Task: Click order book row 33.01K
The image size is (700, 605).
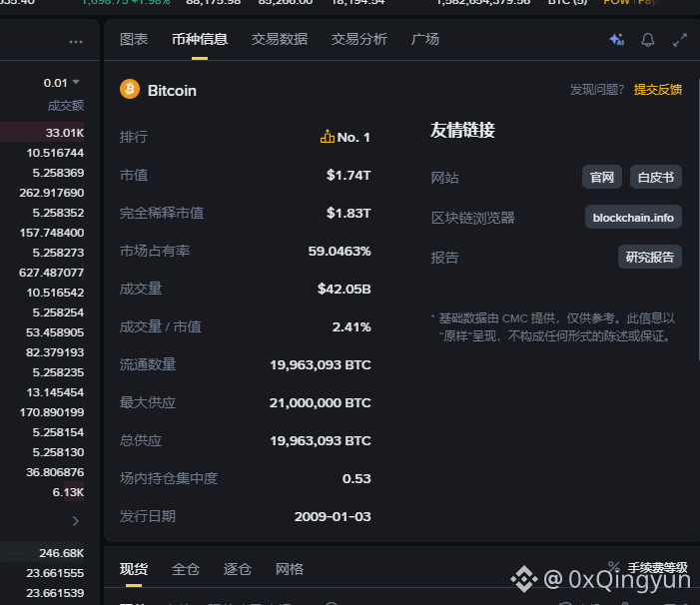Action: [65, 133]
